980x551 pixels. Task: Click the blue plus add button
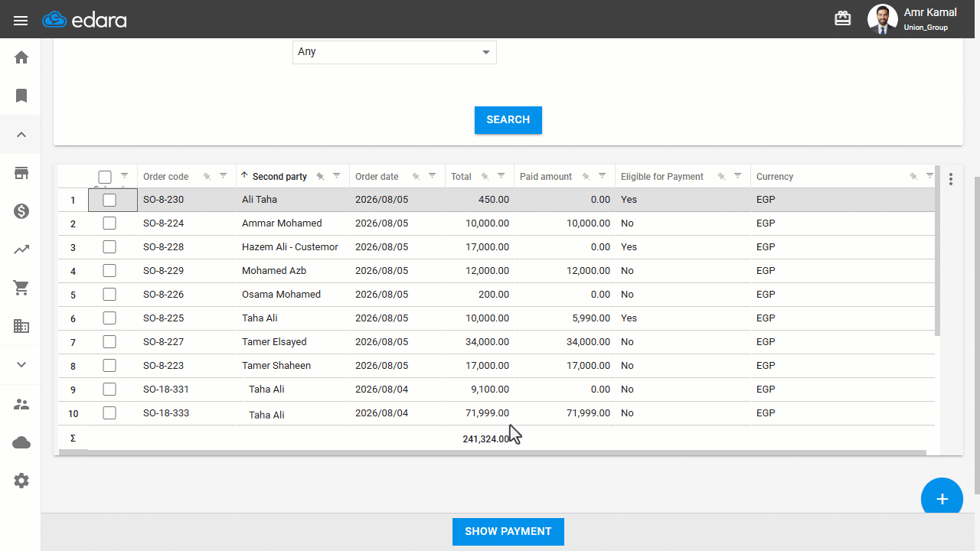pyautogui.click(x=942, y=499)
